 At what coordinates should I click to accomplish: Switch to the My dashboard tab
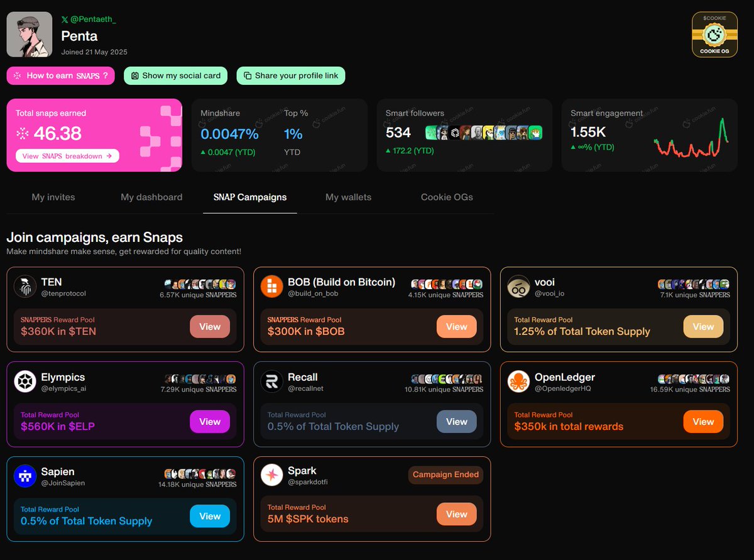(x=151, y=197)
